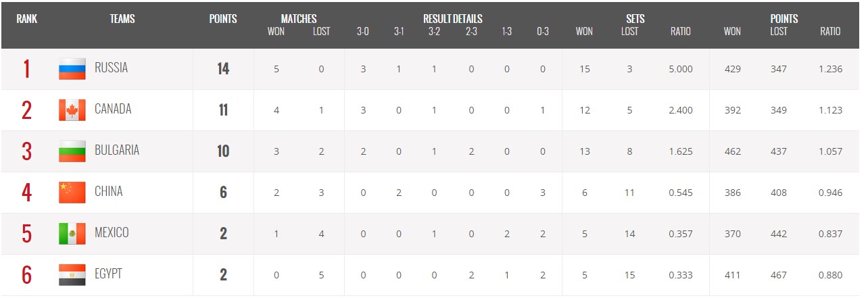Select the CHINA team name
Screen dimensions: 868x298
click(109, 191)
